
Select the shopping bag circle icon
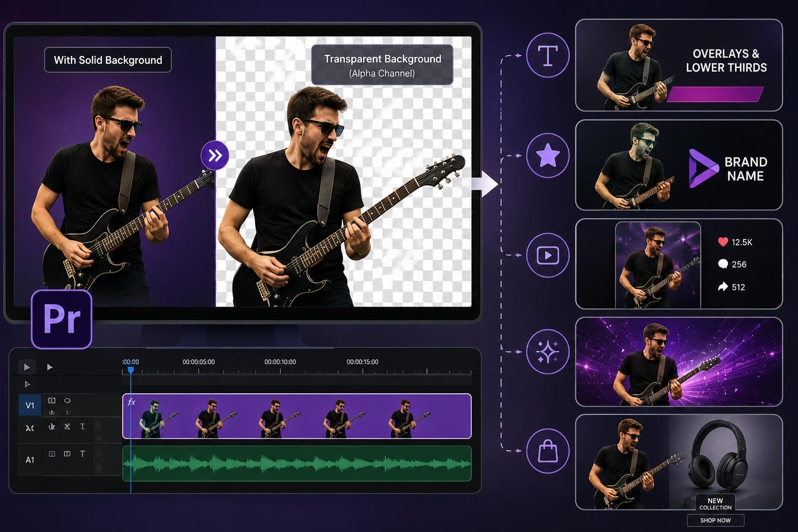[548, 451]
